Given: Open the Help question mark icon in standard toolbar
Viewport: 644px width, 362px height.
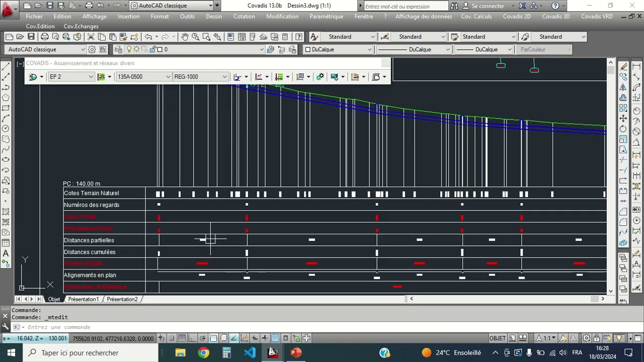Looking at the screenshot, I should [299, 37].
